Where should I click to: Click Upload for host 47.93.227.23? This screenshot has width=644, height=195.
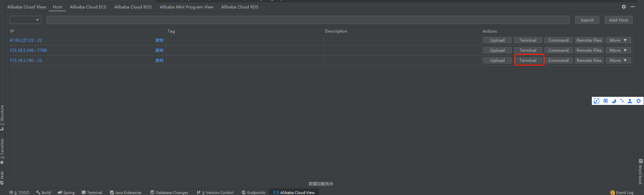click(x=497, y=40)
